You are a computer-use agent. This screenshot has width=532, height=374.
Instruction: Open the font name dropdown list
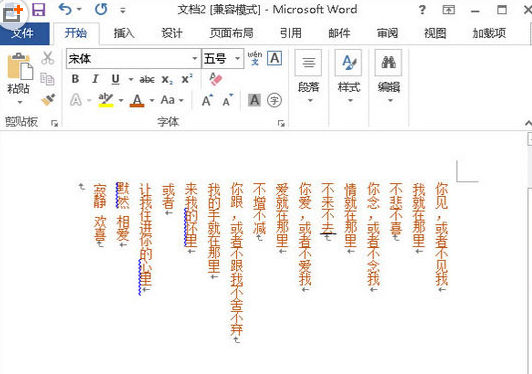tap(195, 59)
